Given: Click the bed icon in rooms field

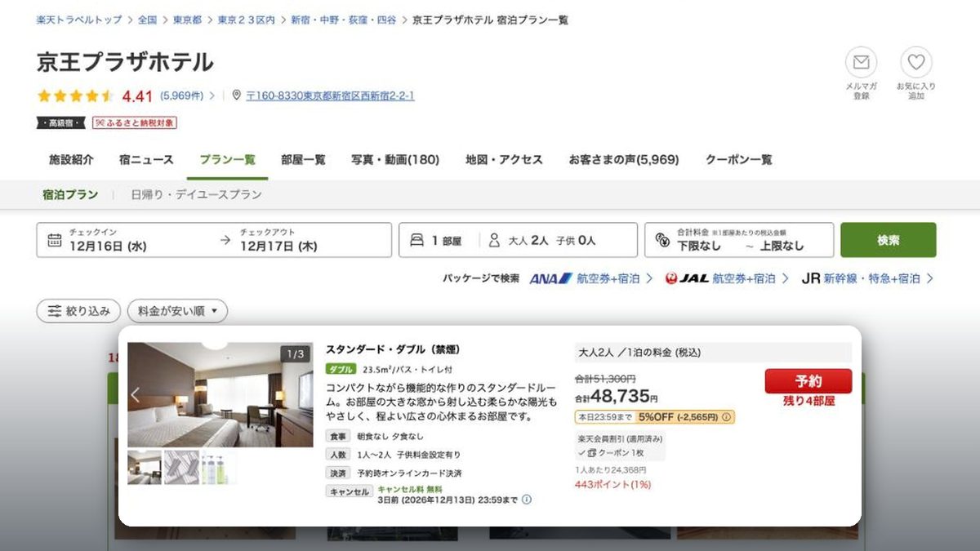Looking at the screenshot, I should click(416, 240).
